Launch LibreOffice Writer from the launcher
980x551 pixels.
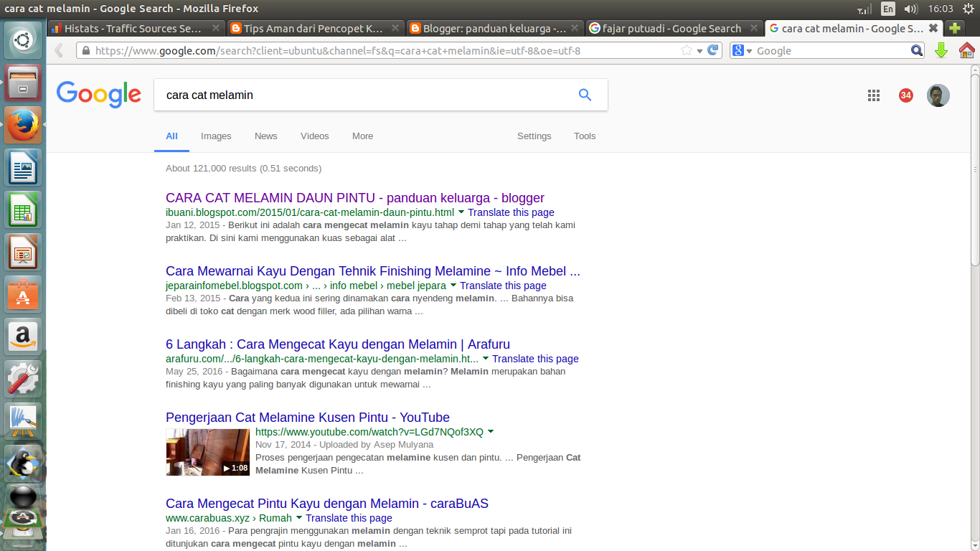[23, 166]
